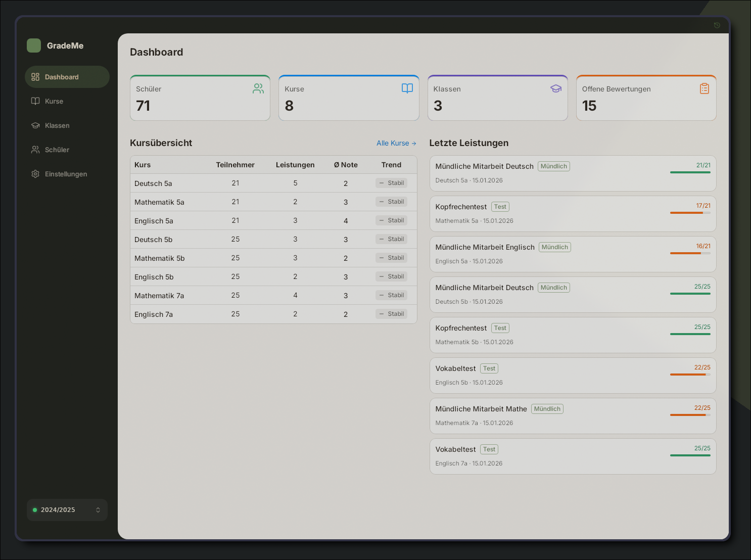This screenshot has height=560, width=751.
Task: Click Mündlich tag on Mündliche Mitarbeit Mathe
Action: pyautogui.click(x=547, y=409)
